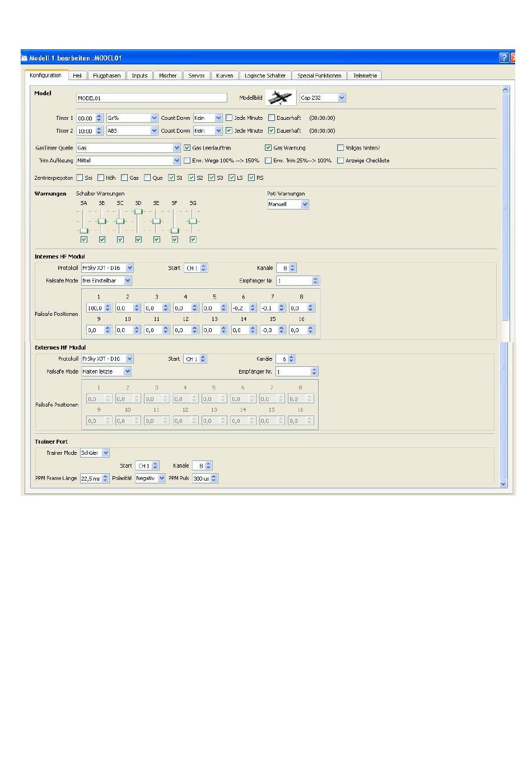Click the SF switch warning slider

[x=175, y=221]
